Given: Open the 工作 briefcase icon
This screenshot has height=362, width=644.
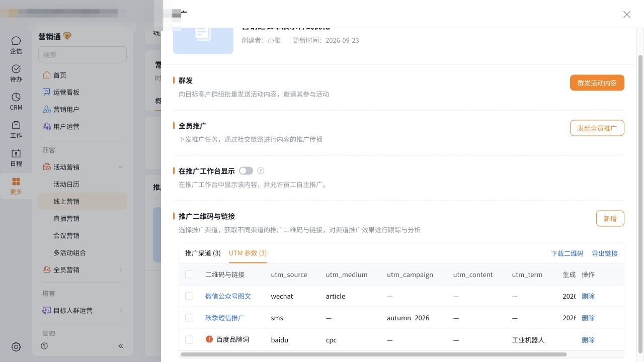Looking at the screenshot, I should [16, 125].
